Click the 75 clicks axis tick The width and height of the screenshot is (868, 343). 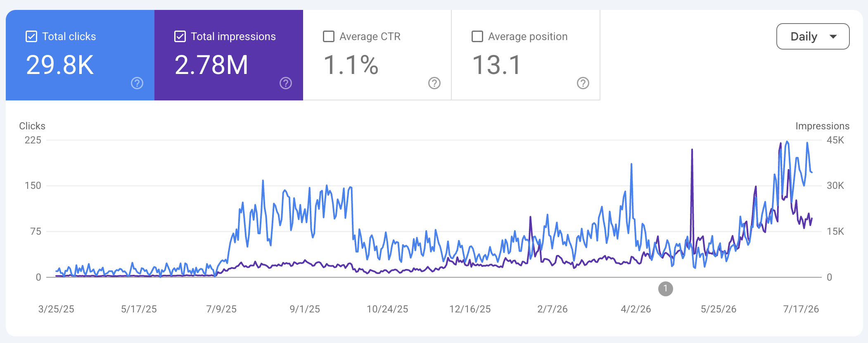click(x=36, y=231)
